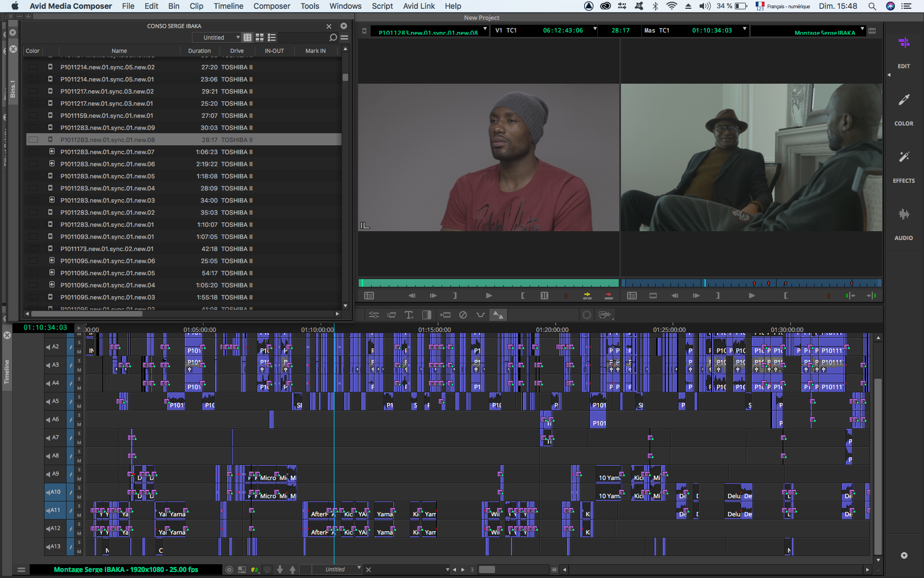
Task: Click the red Overwrite arrow button
Action: 608,296
